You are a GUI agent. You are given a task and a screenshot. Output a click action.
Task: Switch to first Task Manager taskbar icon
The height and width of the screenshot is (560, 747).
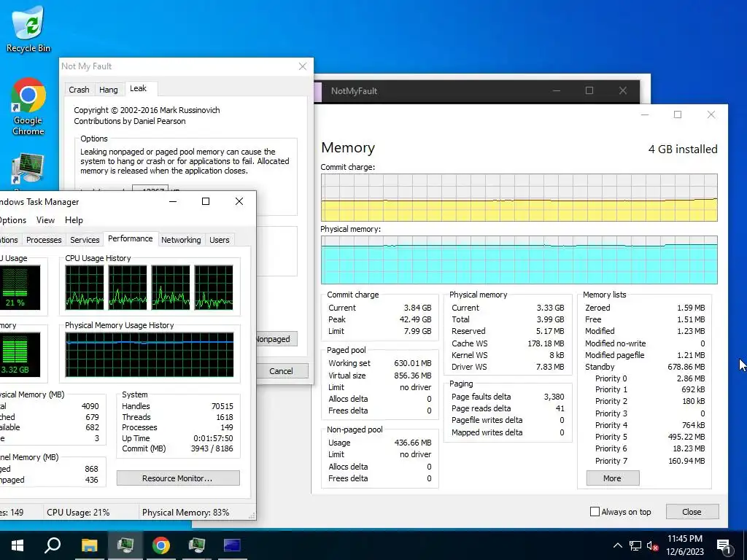[x=125, y=545]
